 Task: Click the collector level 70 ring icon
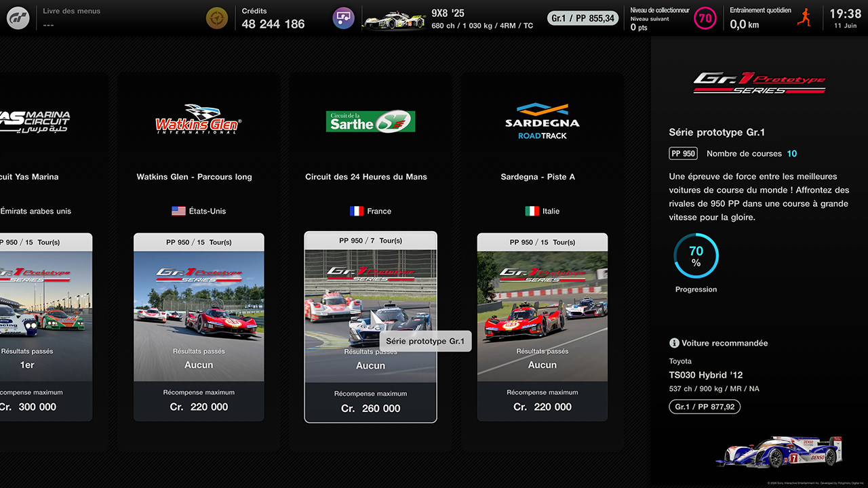pyautogui.click(x=705, y=18)
